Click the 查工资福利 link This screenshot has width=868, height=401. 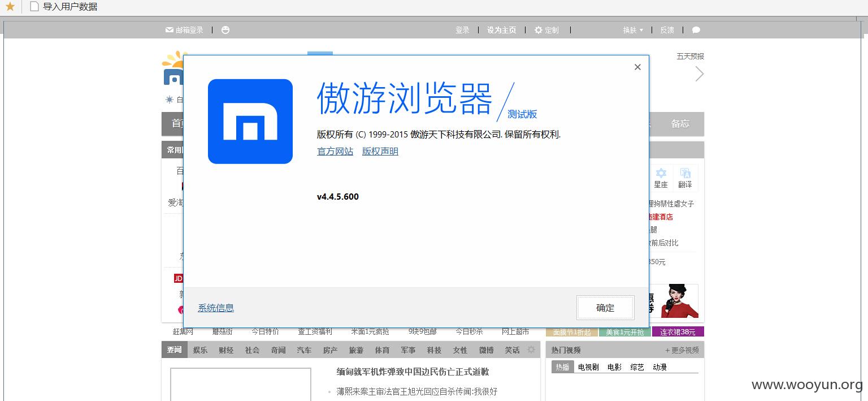pos(315,331)
